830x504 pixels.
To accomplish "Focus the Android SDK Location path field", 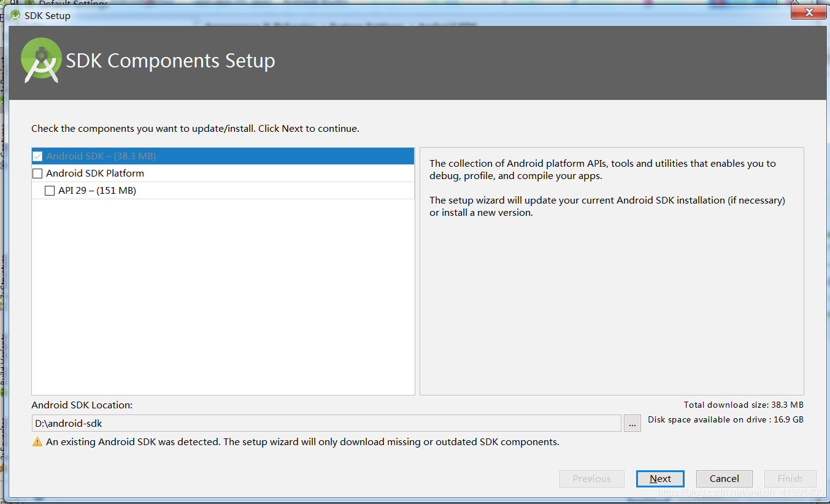I will [326, 423].
